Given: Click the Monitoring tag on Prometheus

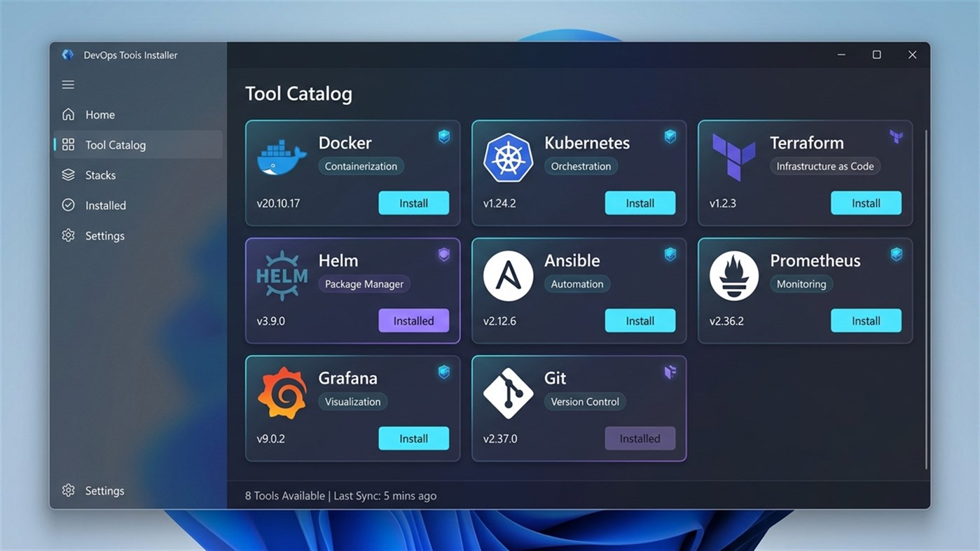Looking at the screenshot, I should (801, 284).
